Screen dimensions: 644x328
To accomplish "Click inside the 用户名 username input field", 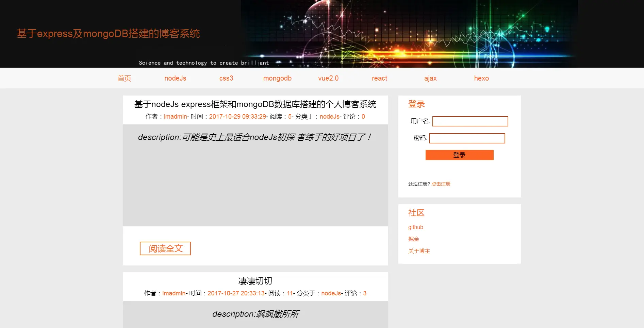I will [470, 121].
